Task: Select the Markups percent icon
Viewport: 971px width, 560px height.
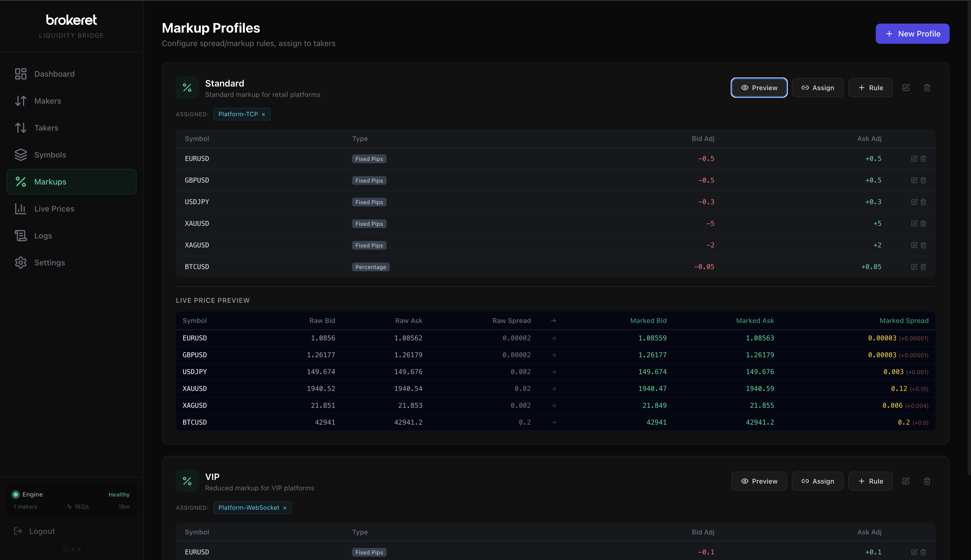Action: [21, 181]
